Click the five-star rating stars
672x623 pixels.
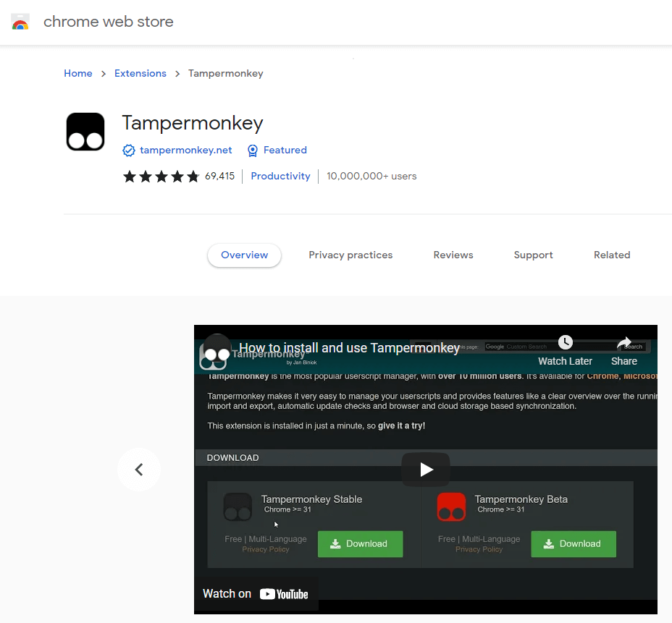tap(161, 176)
